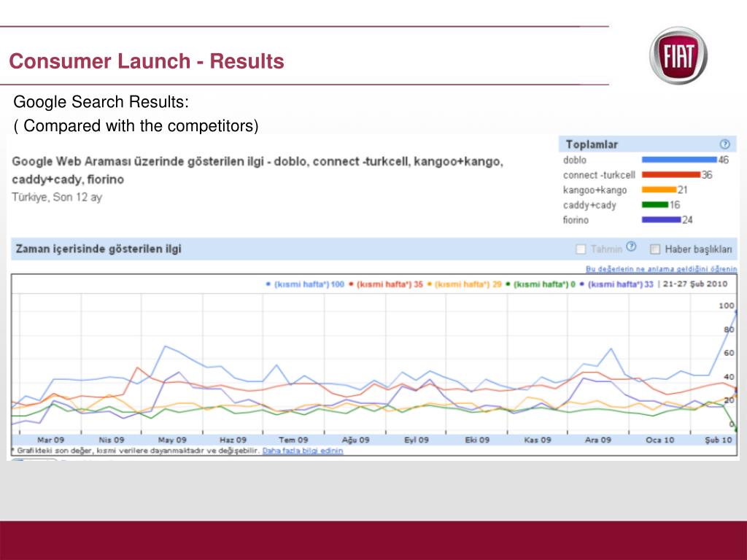The image size is (747, 560).
Task: Click the 'Ağu 09' axis label
Action: coord(355,440)
